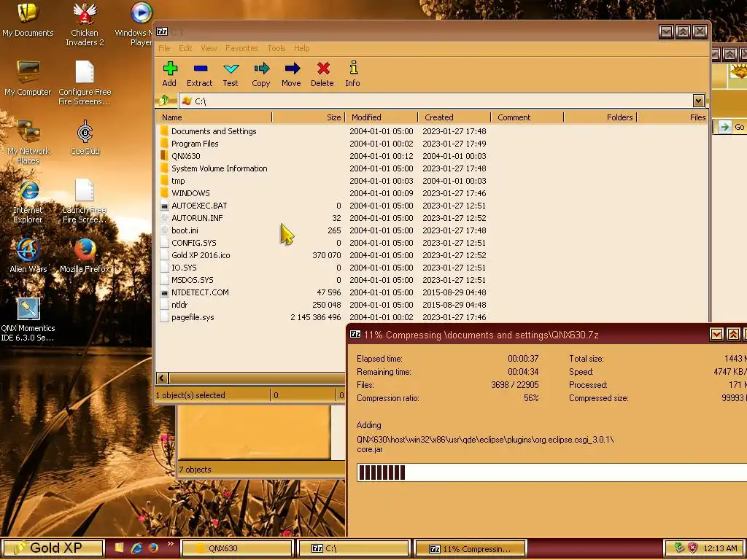This screenshot has height=560, width=747.
Task: Select the AUTORUN.INF file
Action: (197, 217)
